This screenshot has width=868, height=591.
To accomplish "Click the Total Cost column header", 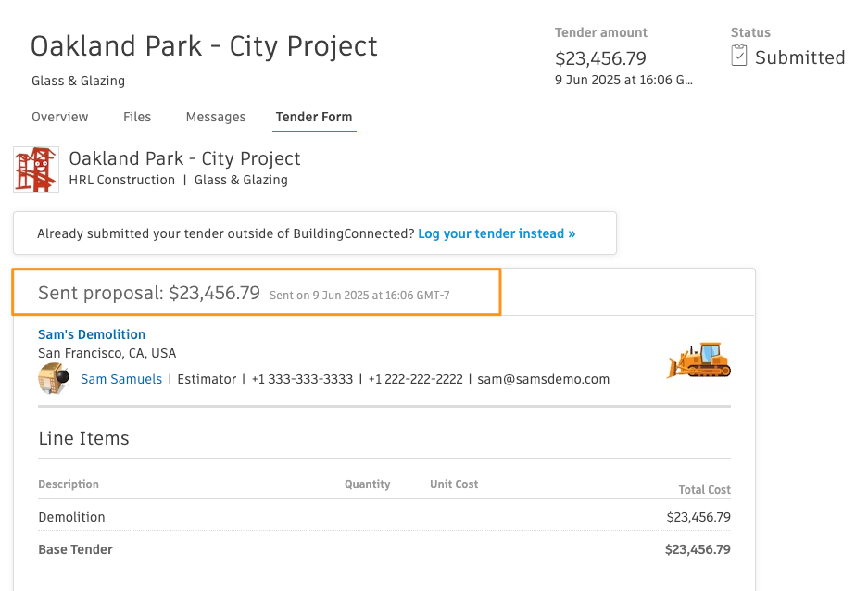I will click(705, 490).
